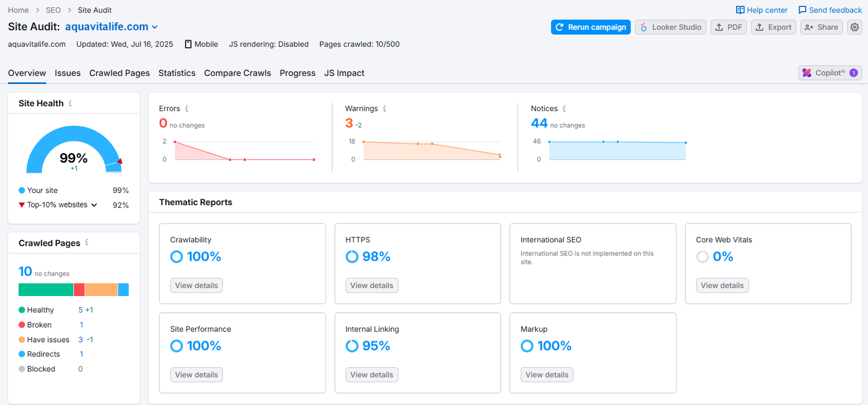The image size is (868, 405).
Task: Click the Export button
Action: [x=774, y=27]
